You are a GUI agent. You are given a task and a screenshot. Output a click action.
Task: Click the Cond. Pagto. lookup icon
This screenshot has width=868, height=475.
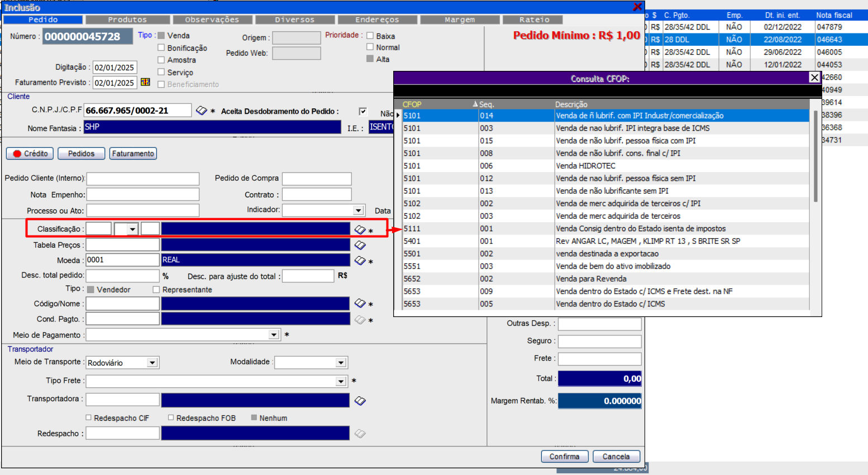pyautogui.click(x=360, y=320)
